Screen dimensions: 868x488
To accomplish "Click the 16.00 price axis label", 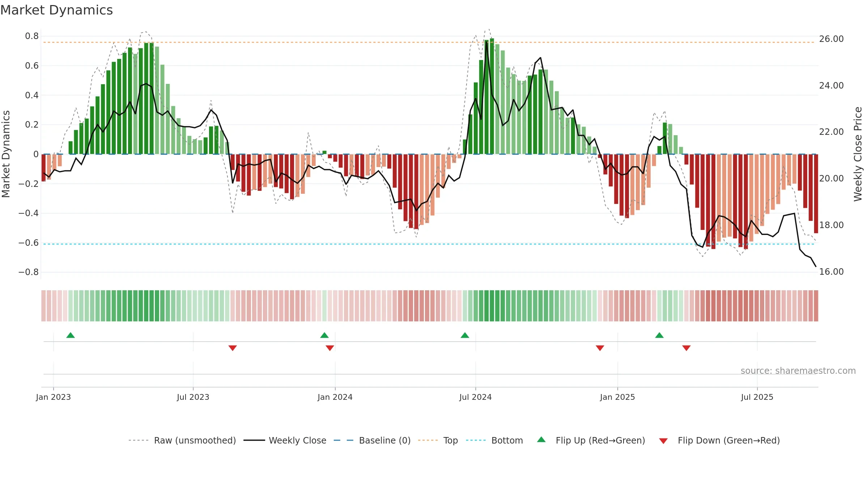I will pyautogui.click(x=831, y=272).
